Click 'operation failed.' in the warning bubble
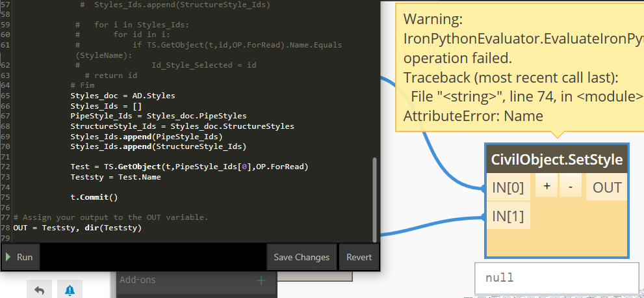The width and height of the screenshot is (644, 298). tap(457, 58)
